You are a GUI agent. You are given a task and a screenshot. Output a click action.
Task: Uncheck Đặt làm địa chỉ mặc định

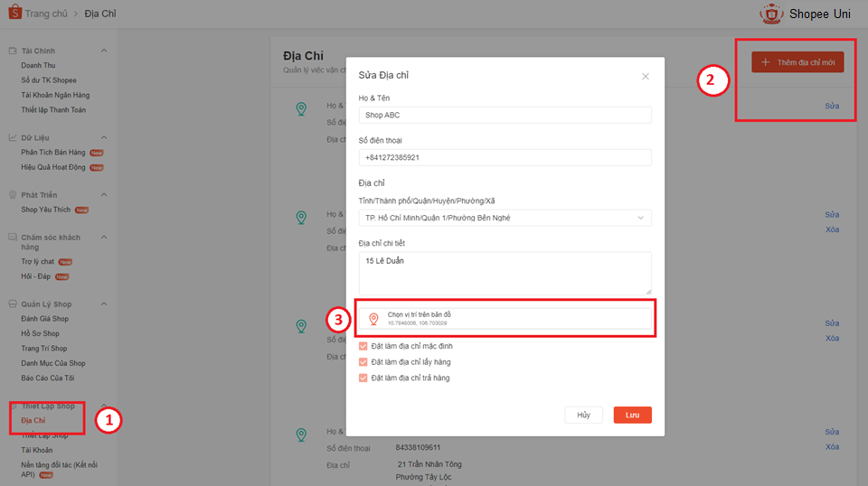click(x=363, y=346)
